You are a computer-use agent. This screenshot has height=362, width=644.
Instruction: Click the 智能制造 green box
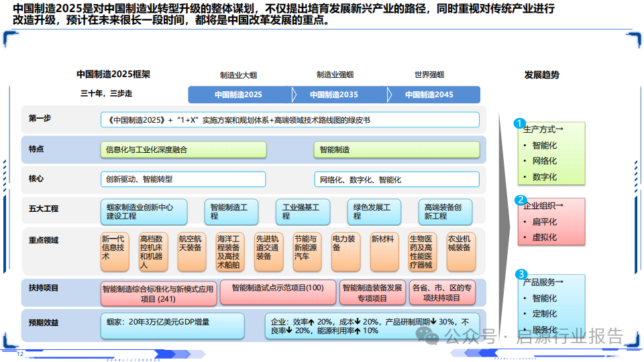pos(396,149)
